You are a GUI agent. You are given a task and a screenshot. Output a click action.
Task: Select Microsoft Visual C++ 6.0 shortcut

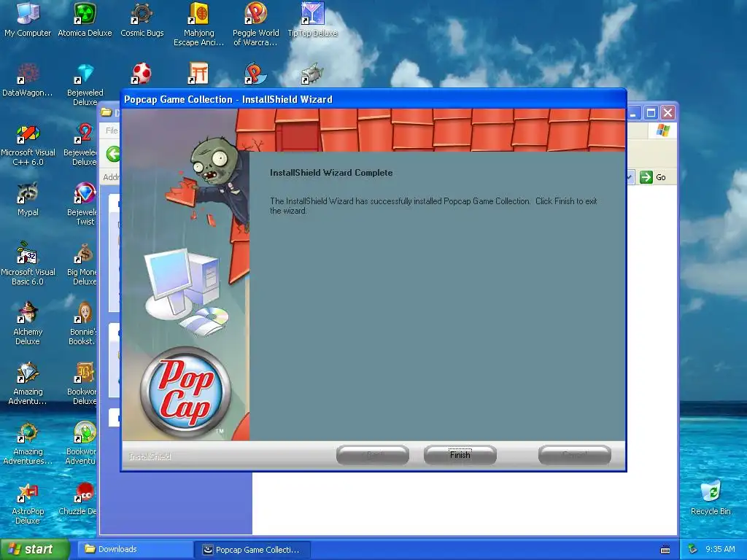pyautogui.click(x=28, y=144)
